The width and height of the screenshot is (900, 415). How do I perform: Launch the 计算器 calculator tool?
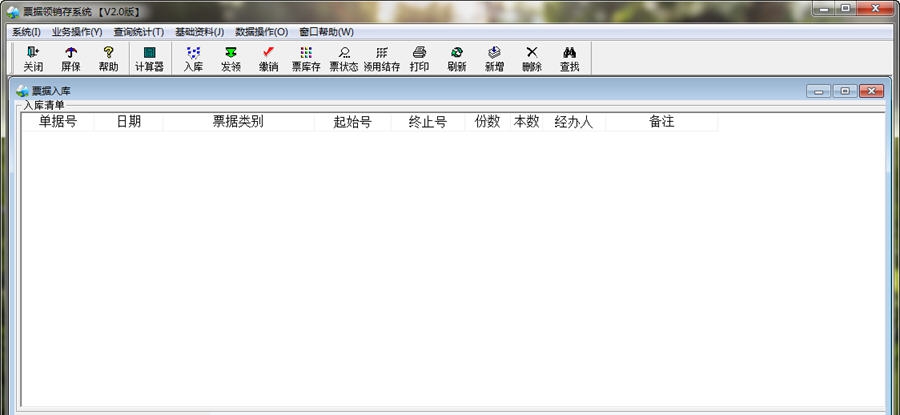coord(149,59)
